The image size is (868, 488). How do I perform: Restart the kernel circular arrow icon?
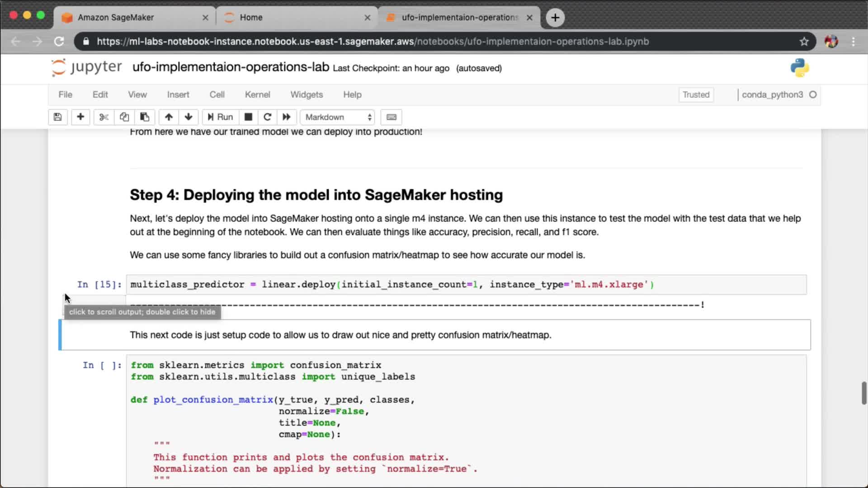click(x=267, y=117)
